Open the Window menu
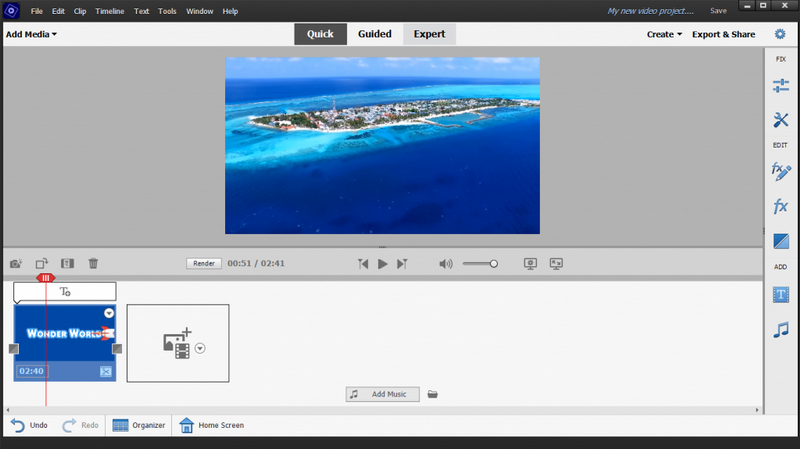 (x=199, y=11)
